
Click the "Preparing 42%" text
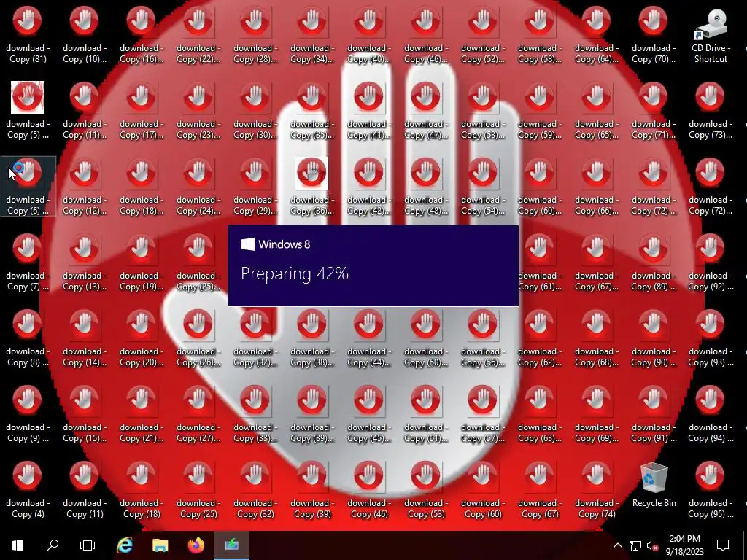295,273
